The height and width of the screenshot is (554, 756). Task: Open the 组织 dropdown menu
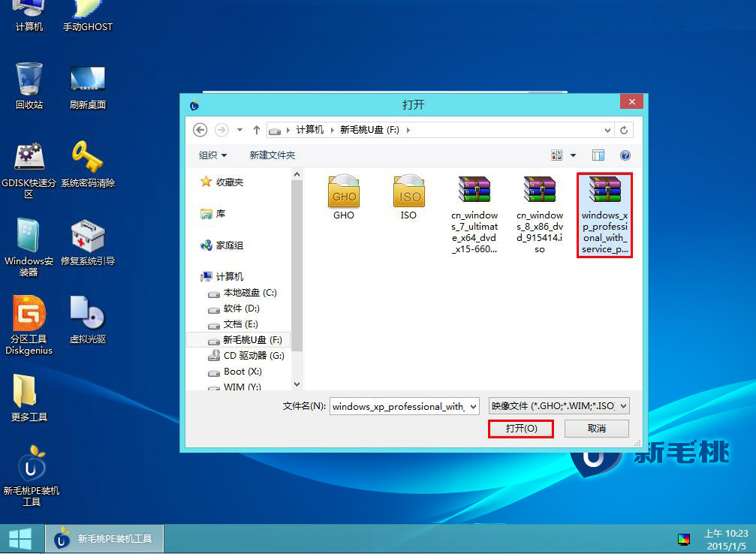click(x=212, y=155)
